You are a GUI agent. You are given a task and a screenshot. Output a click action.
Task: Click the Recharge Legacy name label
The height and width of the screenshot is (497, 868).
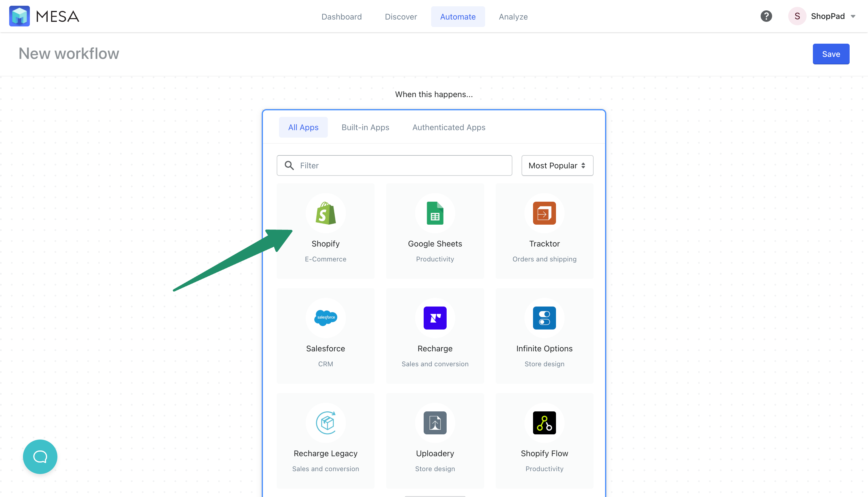point(325,453)
